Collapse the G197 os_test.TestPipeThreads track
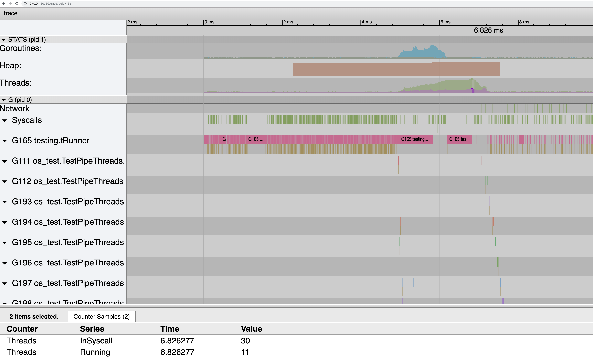This screenshot has height=364, width=593. pos(4,283)
